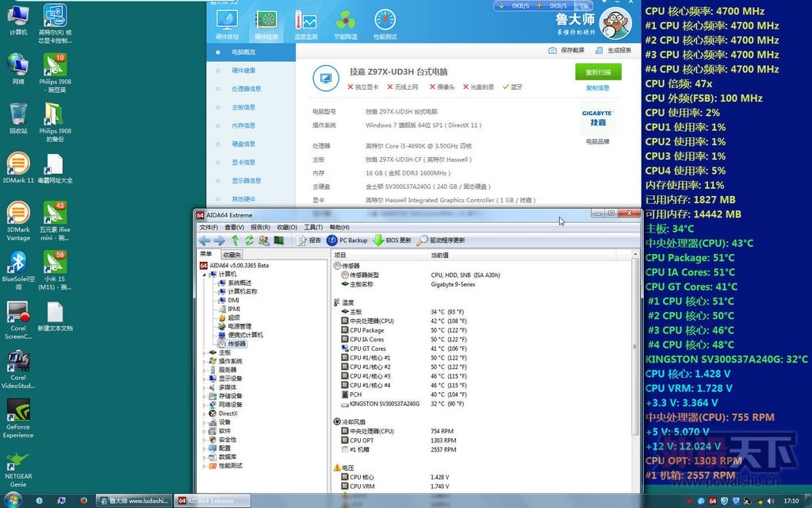This screenshot has height=508, width=812.
Task: Click 复制信息 link in Ludashi
Action: (x=598, y=88)
